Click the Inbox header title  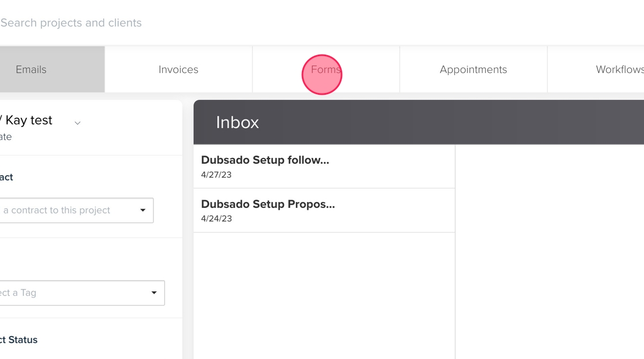(x=237, y=122)
